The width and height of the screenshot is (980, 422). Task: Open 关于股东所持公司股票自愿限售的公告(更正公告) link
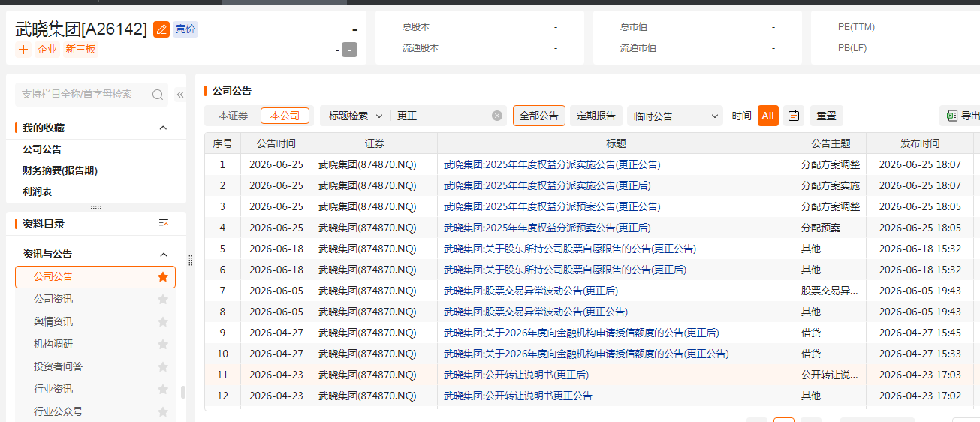point(570,249)
